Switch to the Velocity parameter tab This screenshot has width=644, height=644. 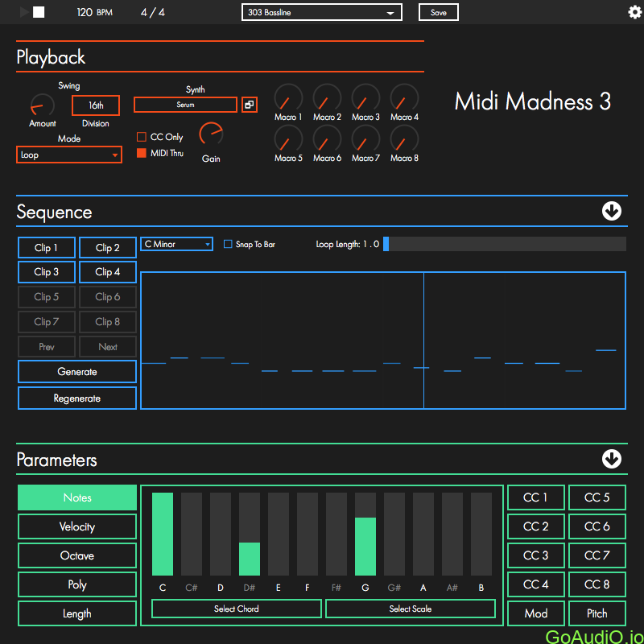(77, 526)
